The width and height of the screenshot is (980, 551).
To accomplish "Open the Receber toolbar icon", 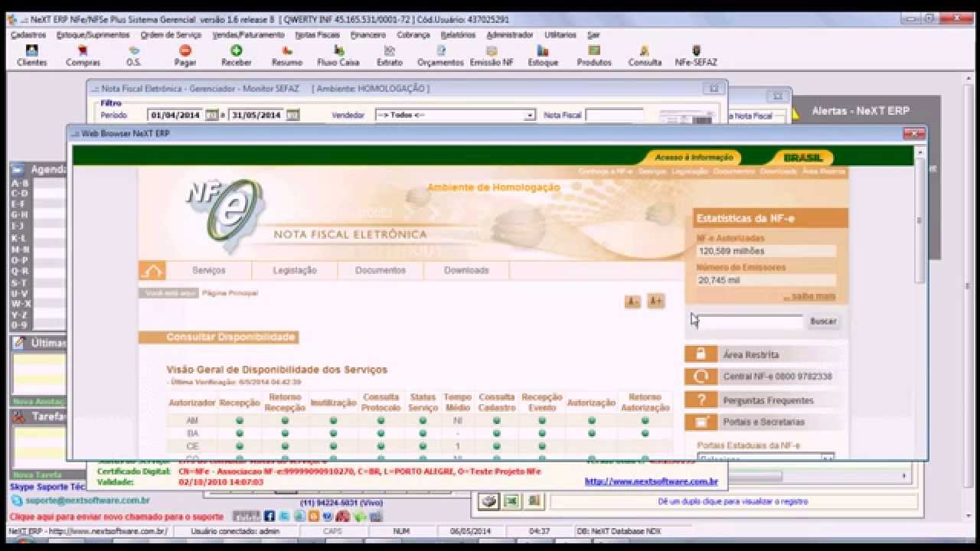I will pyautogui.click(x=236, y=56).
